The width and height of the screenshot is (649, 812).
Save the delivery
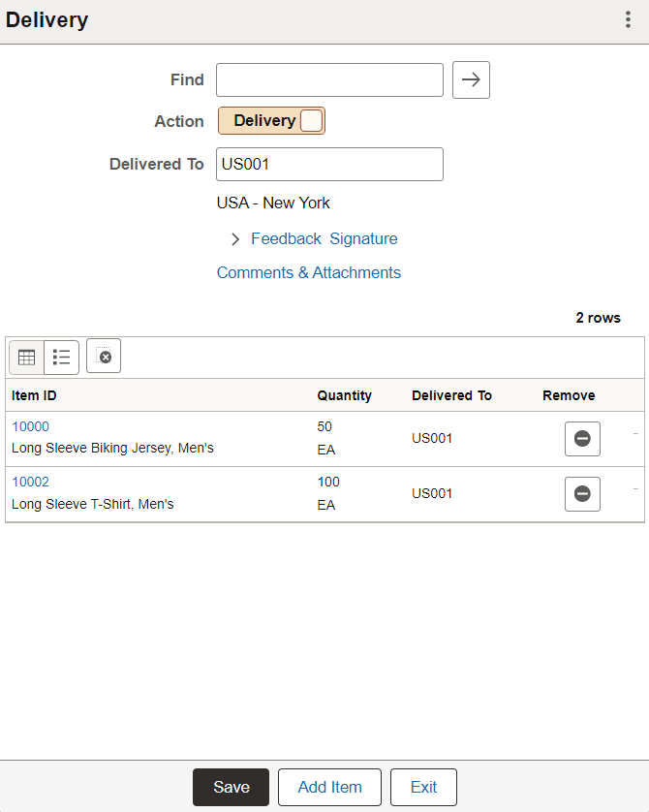click(231, 788)
